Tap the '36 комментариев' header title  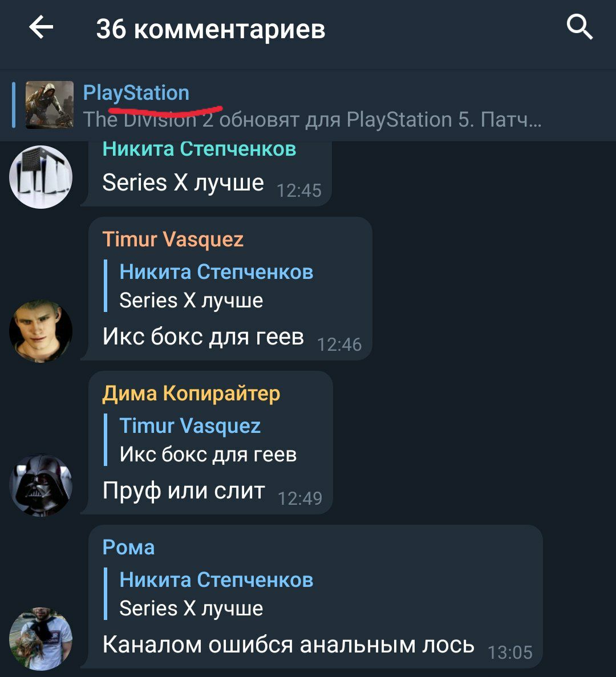pyautogui.click(x=210, y=29)
